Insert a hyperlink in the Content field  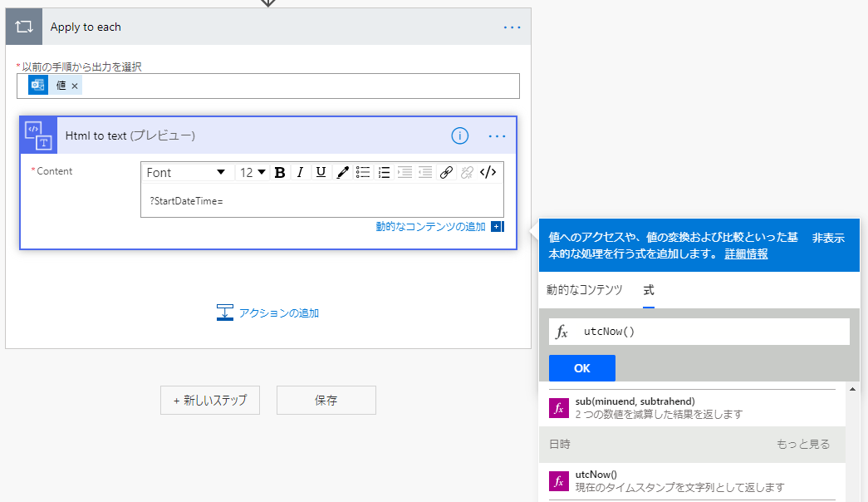coord(446,172)
